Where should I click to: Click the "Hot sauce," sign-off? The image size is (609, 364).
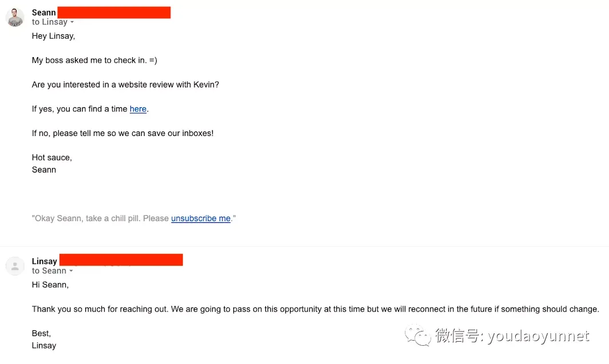click(x=52, y=157)
